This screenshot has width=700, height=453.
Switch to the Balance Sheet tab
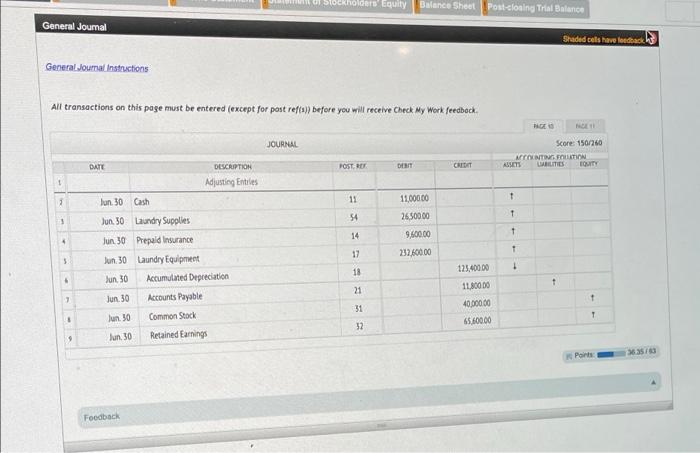tap(447, 6)
